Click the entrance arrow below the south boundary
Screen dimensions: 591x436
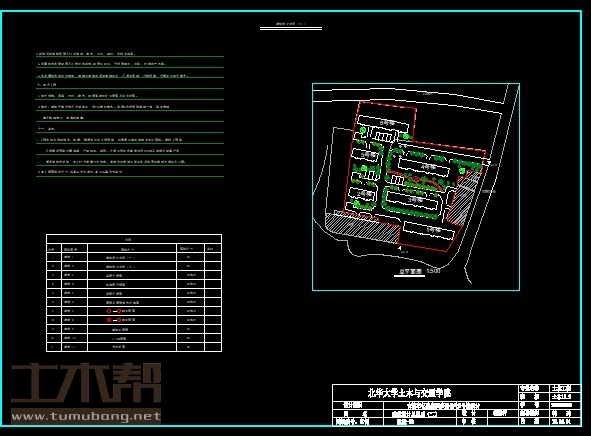tap(400, 248)
